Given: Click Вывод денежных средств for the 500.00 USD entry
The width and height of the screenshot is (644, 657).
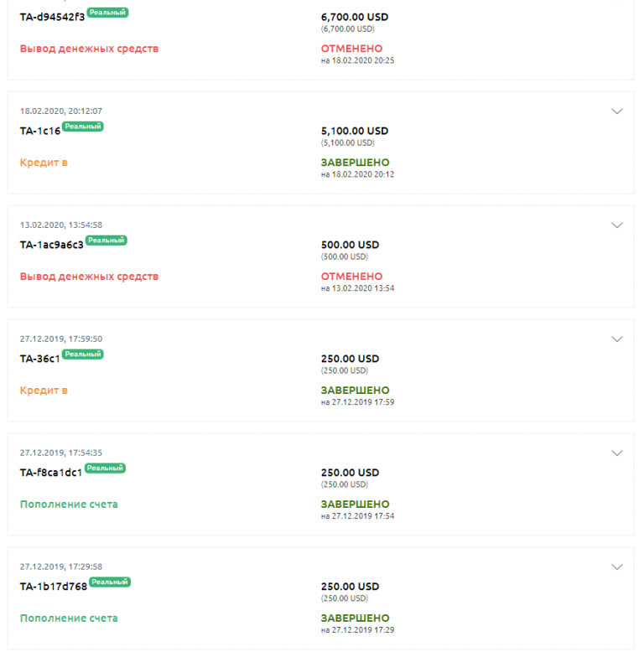Looking at the screenshot, I should pyautogui.click(x=89, y=277).
